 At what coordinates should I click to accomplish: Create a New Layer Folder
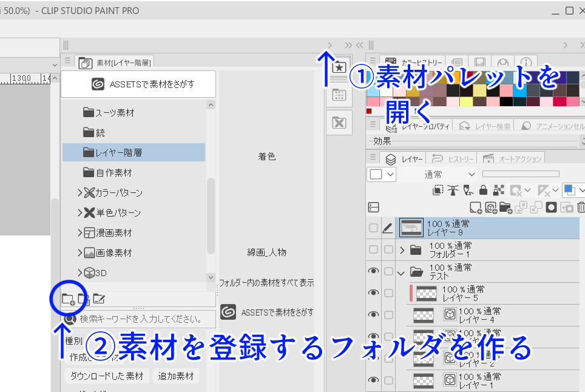pyautogui.click(x=506, y=208)
